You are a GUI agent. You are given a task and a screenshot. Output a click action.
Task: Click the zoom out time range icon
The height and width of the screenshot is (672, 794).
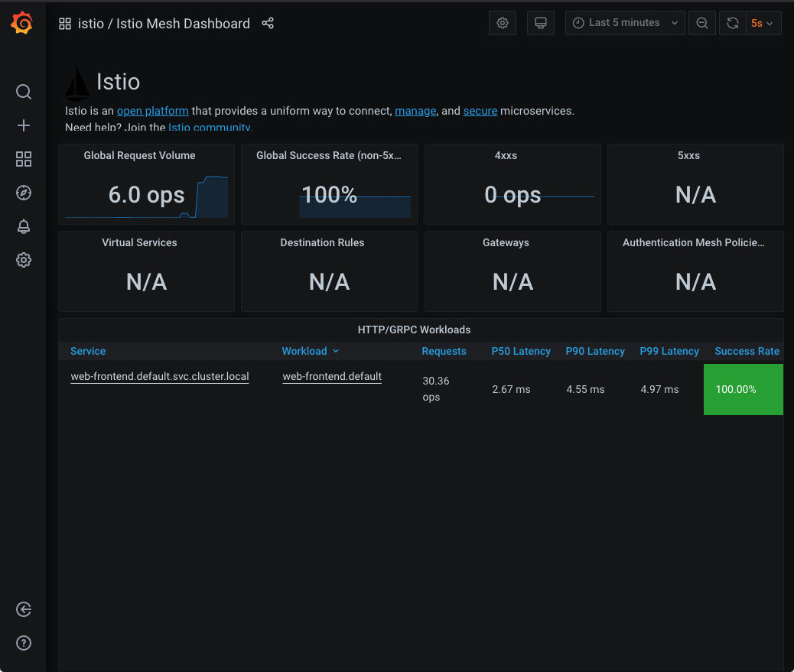pos(701,23)
